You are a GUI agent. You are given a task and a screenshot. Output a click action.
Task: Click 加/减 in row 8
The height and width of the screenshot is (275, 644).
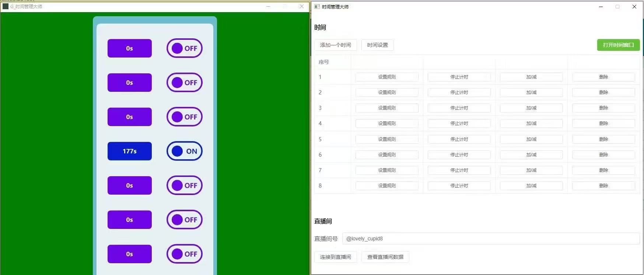click(x=531, y=186)
